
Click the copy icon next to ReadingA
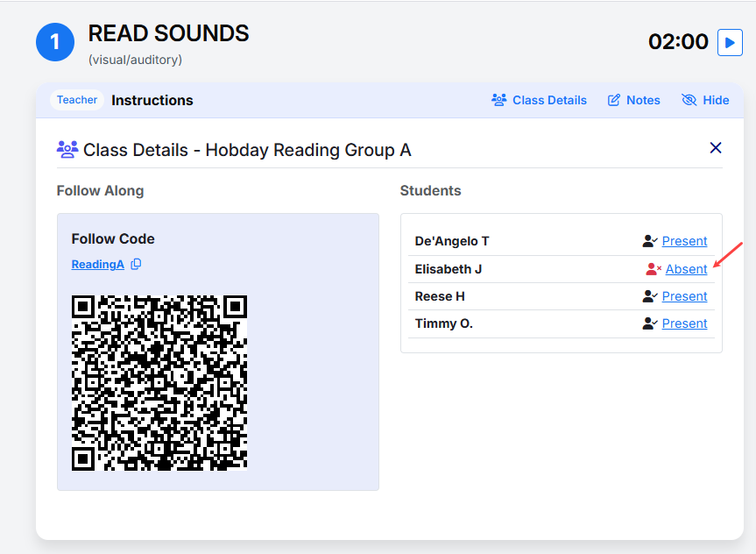click(136, 264)
